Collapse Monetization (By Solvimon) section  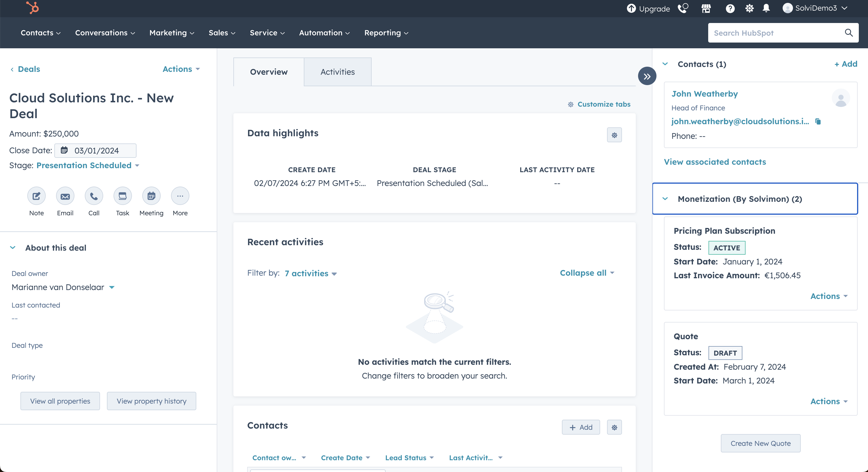pos(665,199)
